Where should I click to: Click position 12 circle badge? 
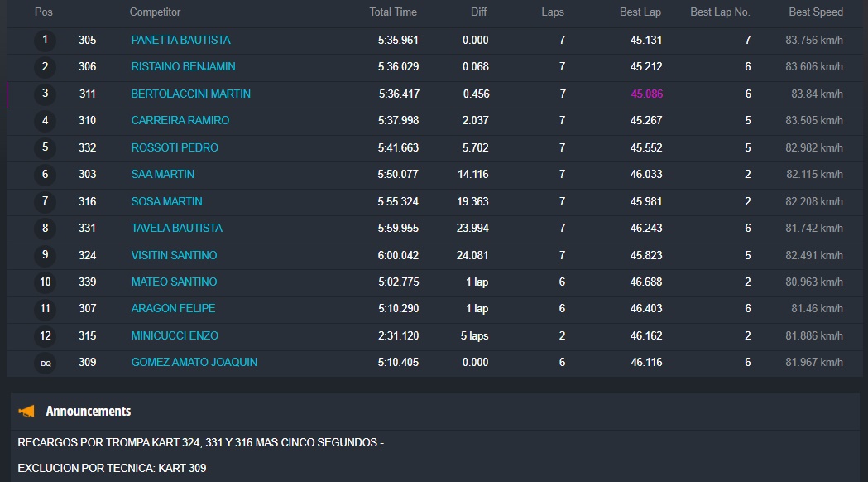(45, 335)
